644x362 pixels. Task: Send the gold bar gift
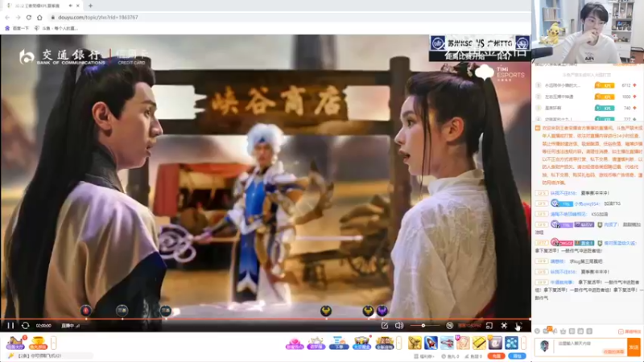(479, 343)
